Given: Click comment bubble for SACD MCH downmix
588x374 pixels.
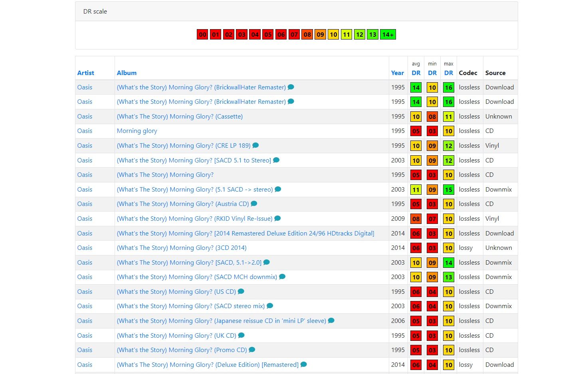Looking at the screenshot, I should (x=282, y=277).
